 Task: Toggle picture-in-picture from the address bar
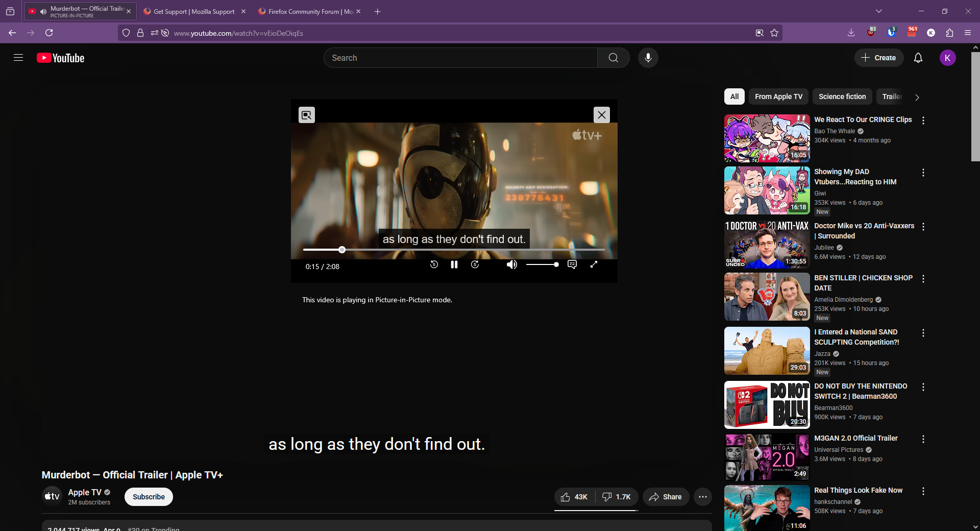(759, 33)
